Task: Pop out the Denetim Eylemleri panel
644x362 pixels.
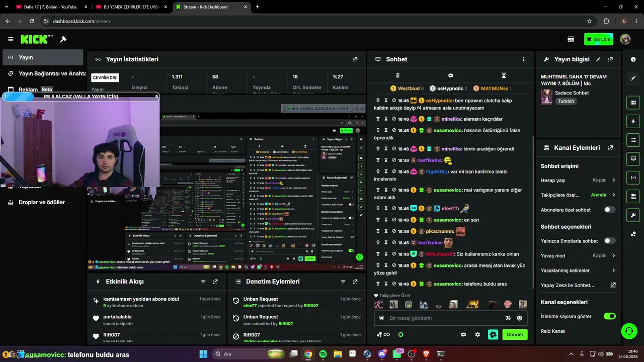Action: pos(355,282)
